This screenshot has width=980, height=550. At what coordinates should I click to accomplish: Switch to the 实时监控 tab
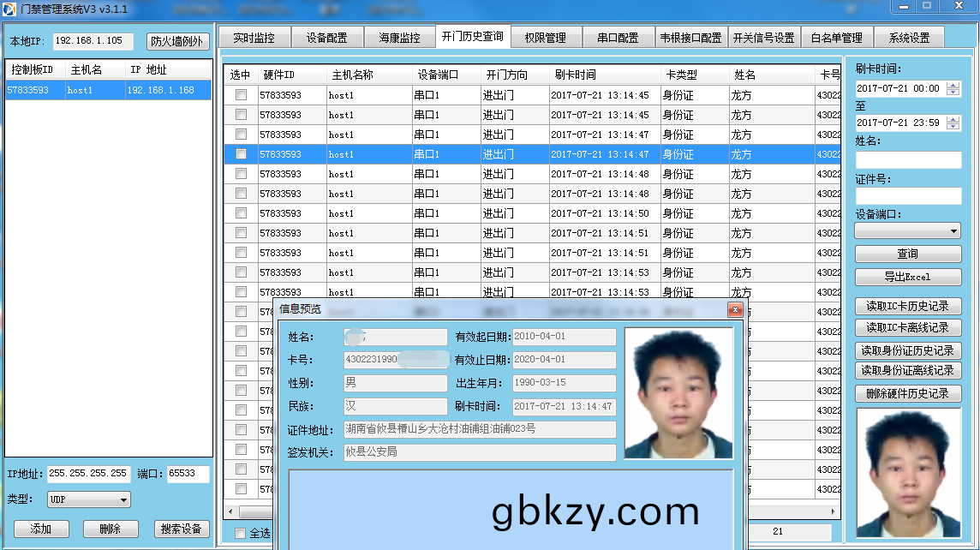(254, 38)
